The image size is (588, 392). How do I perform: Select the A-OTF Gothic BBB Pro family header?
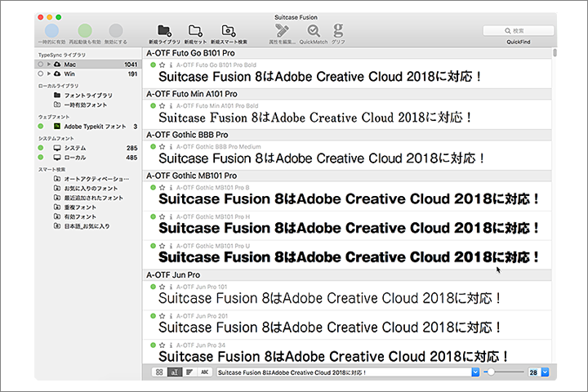tap(347, 135)
